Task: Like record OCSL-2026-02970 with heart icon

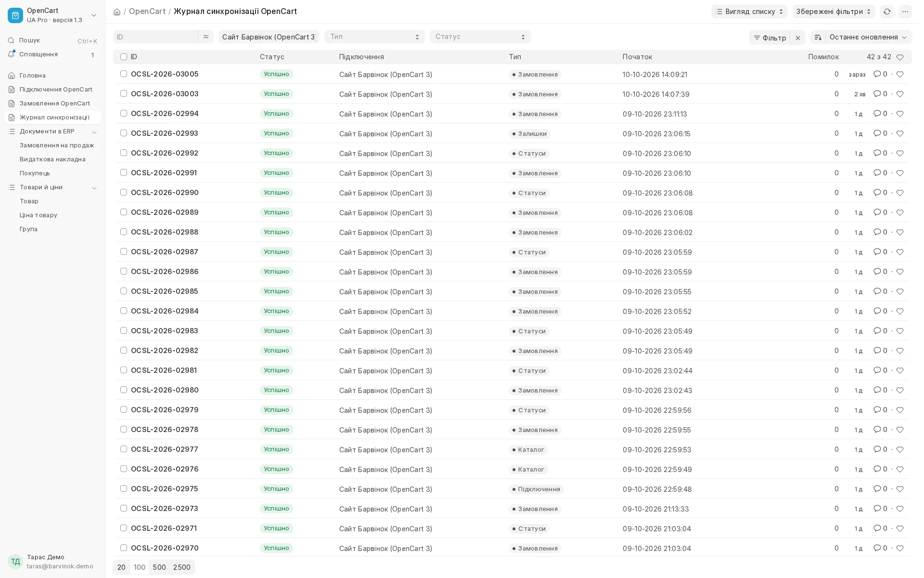Action: pyautogui.click(x=899, y=548)
